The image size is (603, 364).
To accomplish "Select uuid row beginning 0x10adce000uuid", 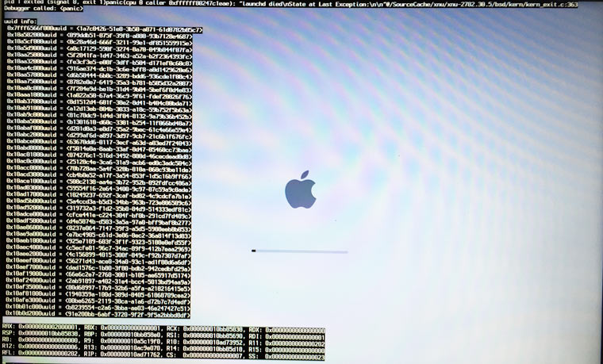I will click(98, 216).
